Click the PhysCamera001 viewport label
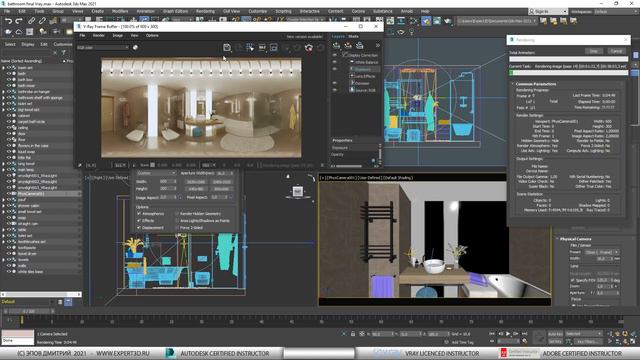640x360 pixels. 341,178
